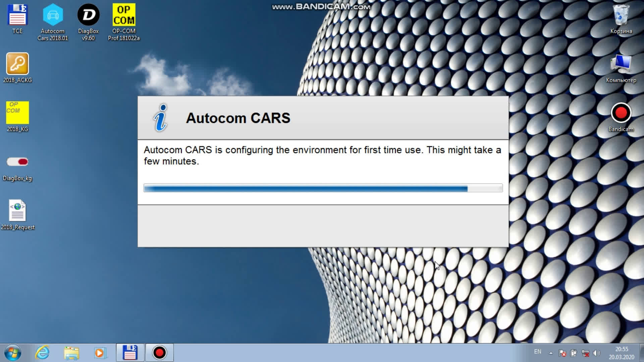Image resolution: width=644 pixels, height=362 pixels.
Task: Select the 2018_Request file icon
Action: (x=17, y=215)
